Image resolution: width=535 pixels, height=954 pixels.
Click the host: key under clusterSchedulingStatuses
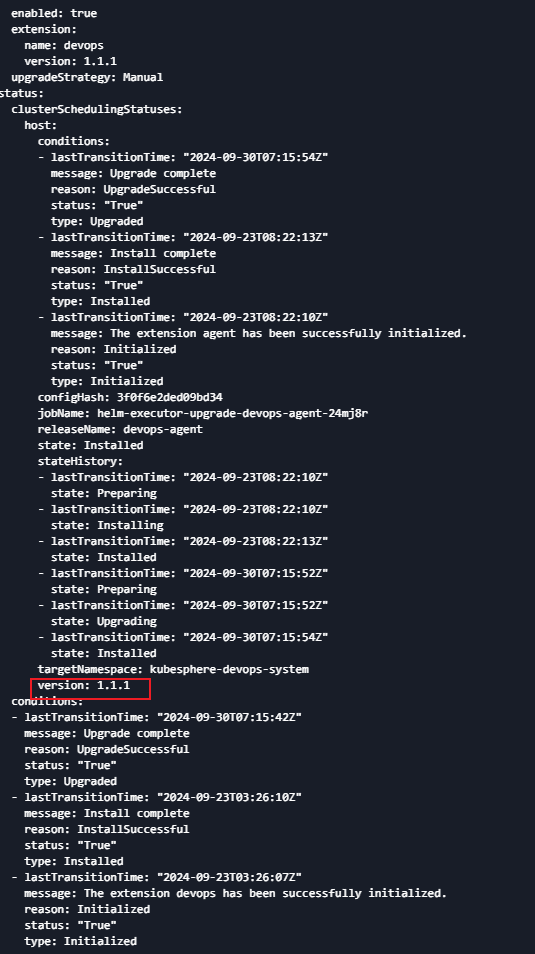click(x=41, y=125)
